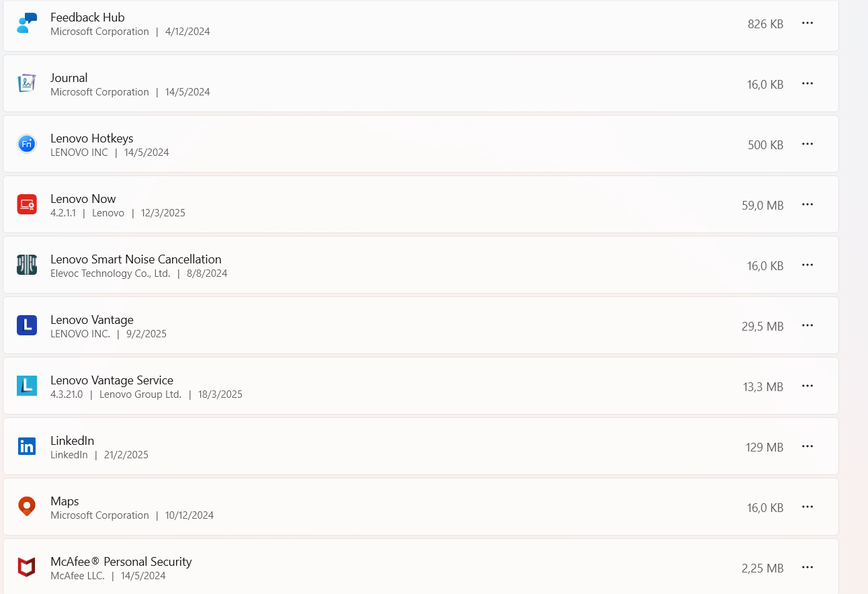Click the McAfee Personal Security icon

click(x=27, y=567)
